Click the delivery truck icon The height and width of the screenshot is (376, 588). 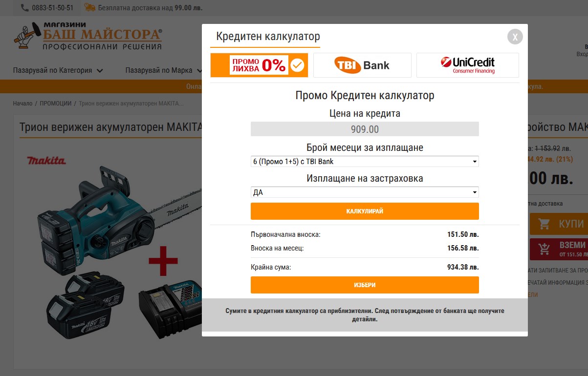click(89, 7)
